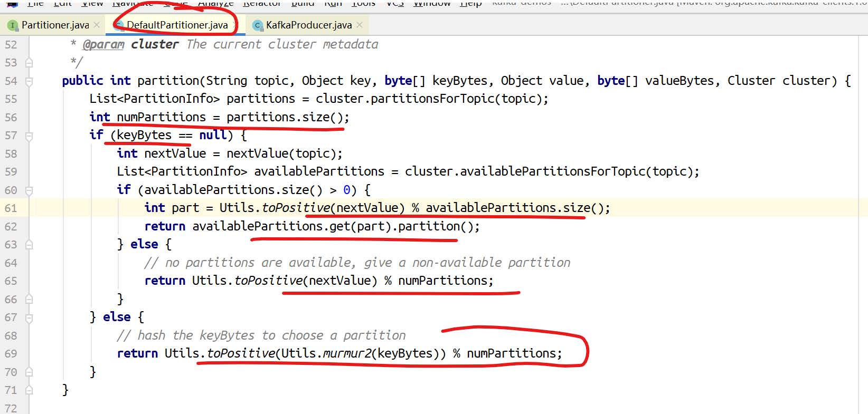
Task: Click the DefaultPartitioner.java class file icon
Action: (x=119, y=25)
